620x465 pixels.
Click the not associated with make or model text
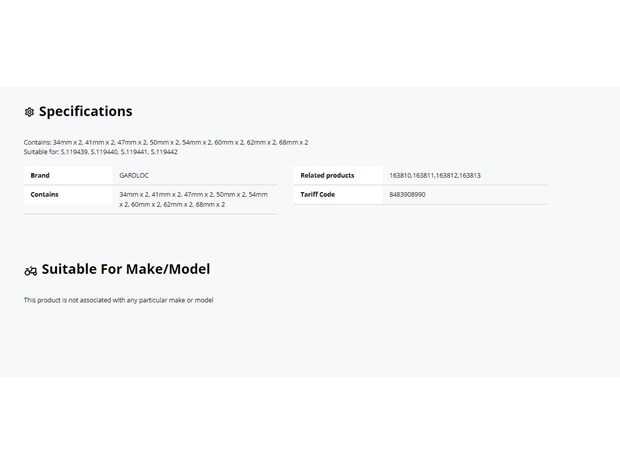(119, 300)
